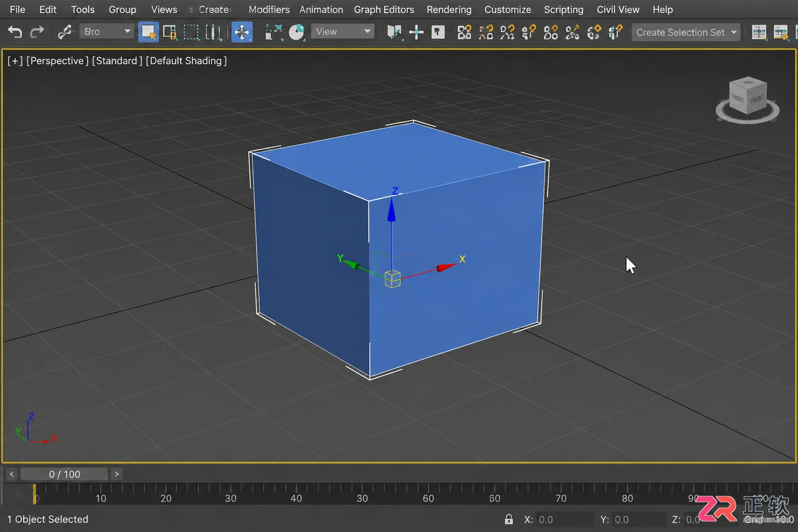
Task: Toggle Keyboard Shortcut Override icon
Action: [x=438, y=32]
